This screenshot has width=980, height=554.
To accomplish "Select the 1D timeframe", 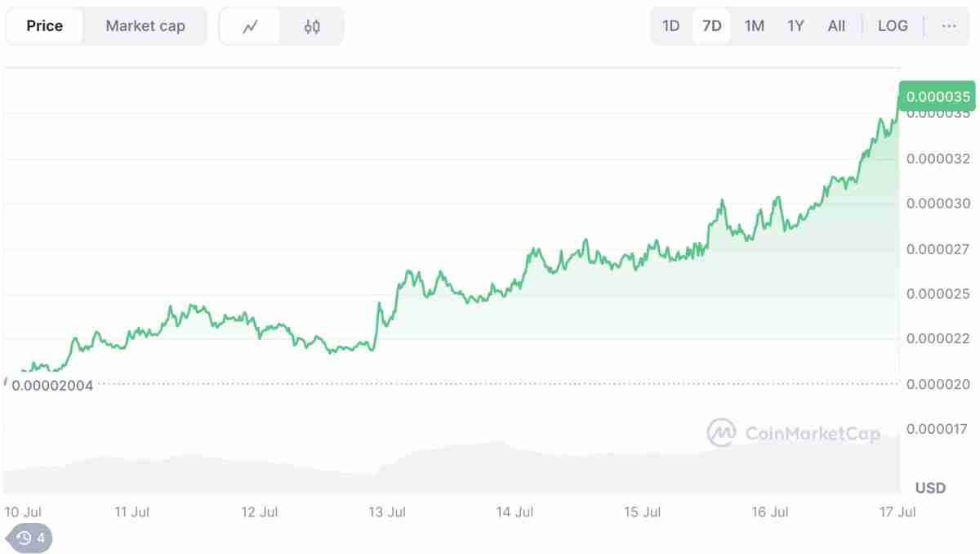I will (670, 25).
